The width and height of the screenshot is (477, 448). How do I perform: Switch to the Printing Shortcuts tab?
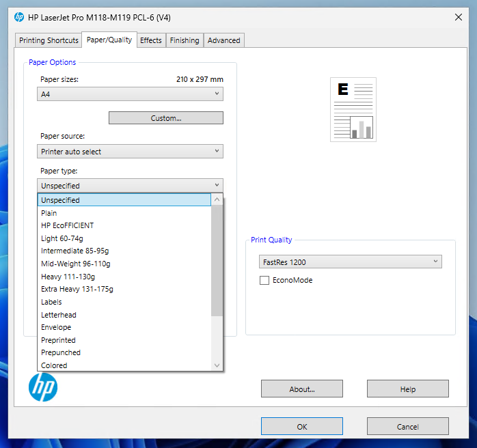49,40
